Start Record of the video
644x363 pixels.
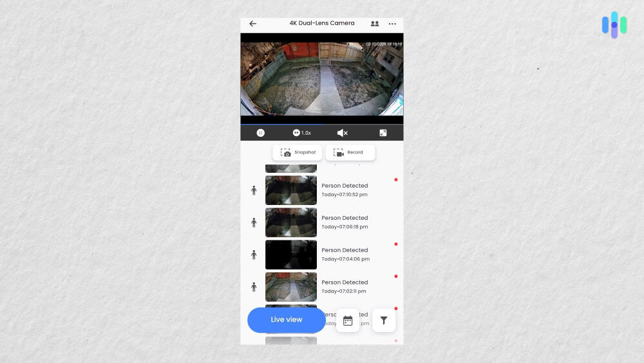tap(350, 153)
